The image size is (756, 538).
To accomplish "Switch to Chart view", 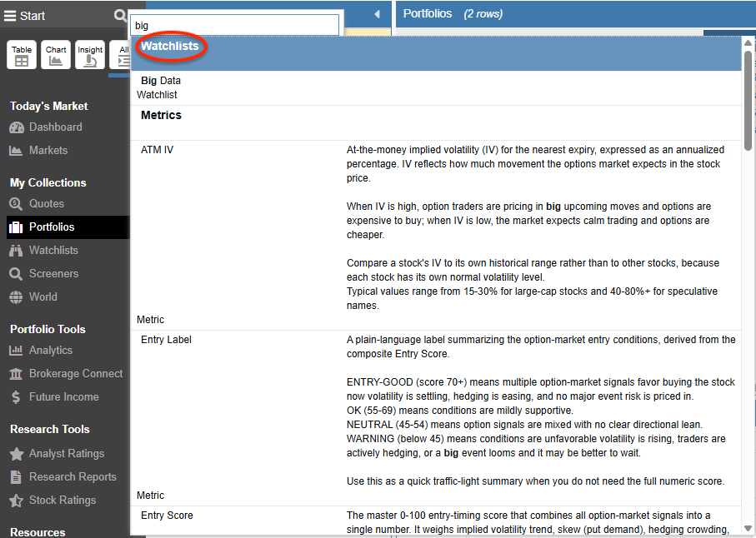I will tap(56, 55).
